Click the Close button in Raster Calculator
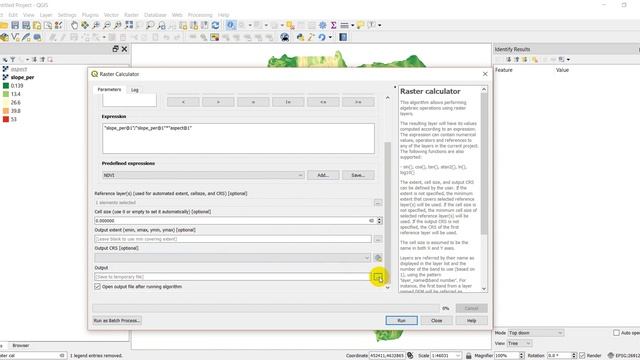The height and width of the screenshot is (360, 640). (436, 321)
